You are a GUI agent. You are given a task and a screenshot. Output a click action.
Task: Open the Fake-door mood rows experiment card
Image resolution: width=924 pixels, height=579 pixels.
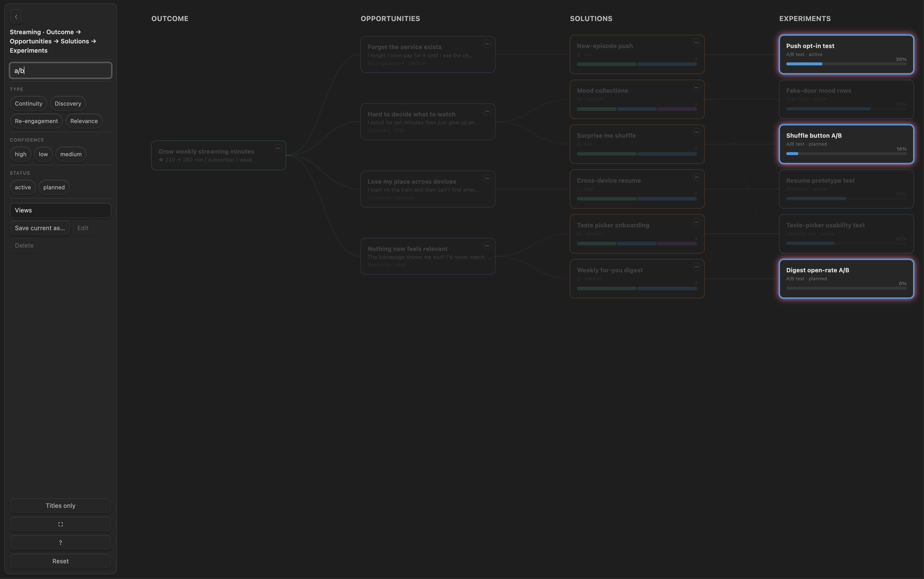846,99
